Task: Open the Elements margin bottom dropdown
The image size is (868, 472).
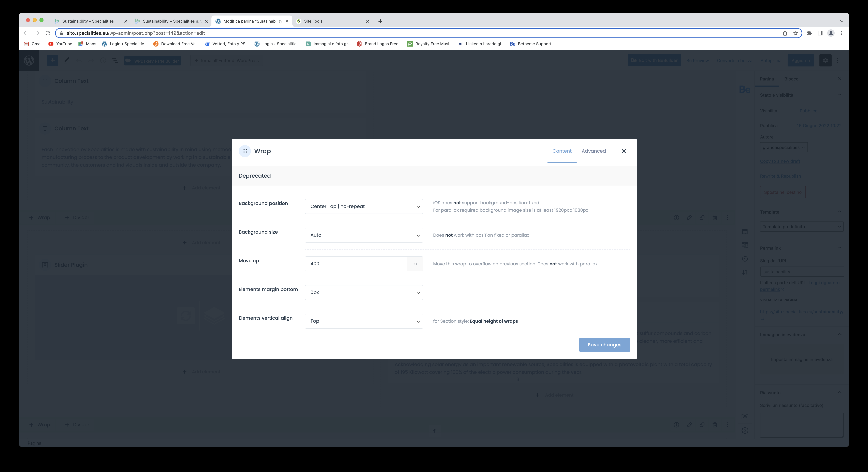Action: [x=364, y=292]
